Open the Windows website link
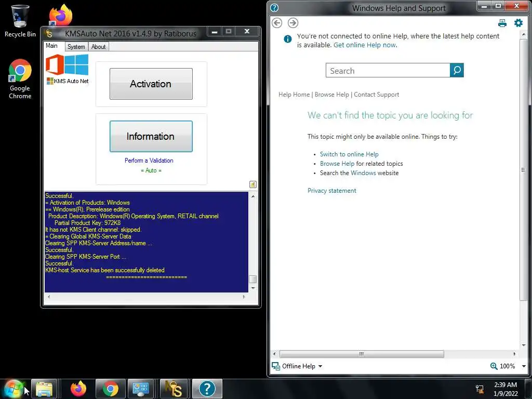Image resolution: width=532 pixels, height=399 pixels. [363, 172]
